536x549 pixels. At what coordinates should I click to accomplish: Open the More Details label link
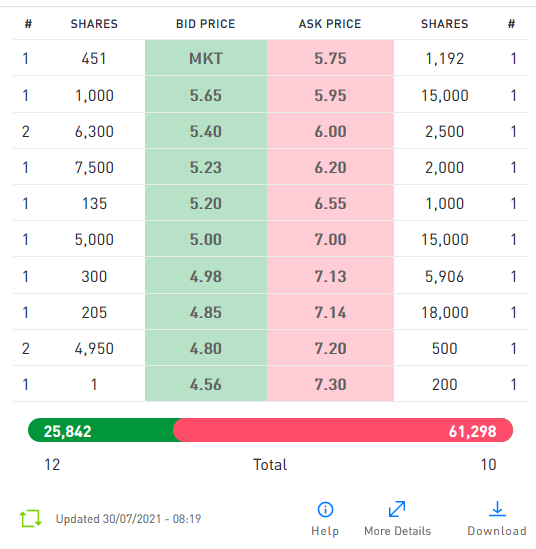tap(397, 531)
